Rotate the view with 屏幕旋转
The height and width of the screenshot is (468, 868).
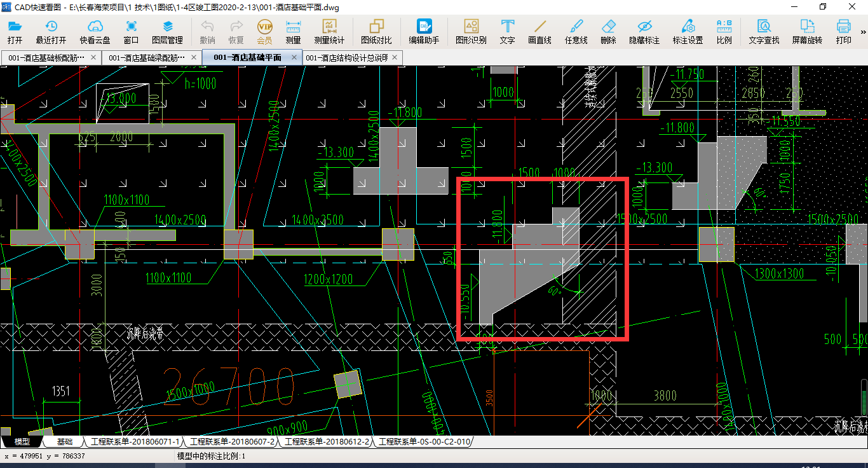click(807, 32)
